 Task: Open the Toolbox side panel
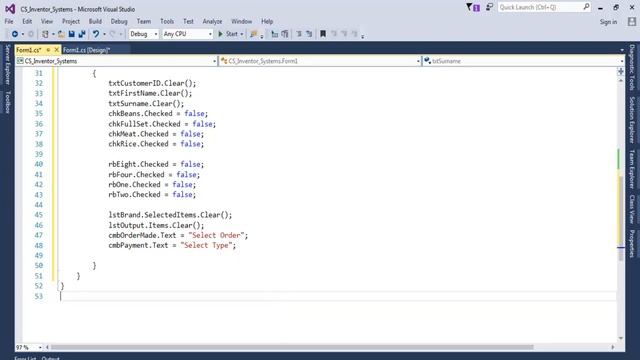pyautogui.click(x=7, y=102)
